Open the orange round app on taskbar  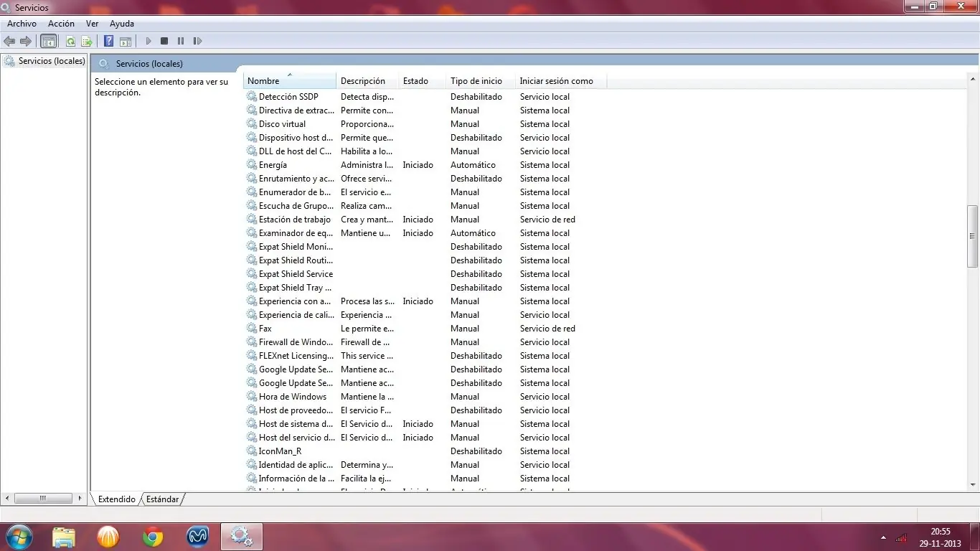(108, 537)
